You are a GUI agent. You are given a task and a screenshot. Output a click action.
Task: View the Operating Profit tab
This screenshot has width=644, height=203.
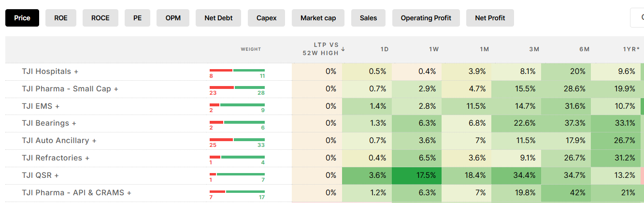point(426,18)
